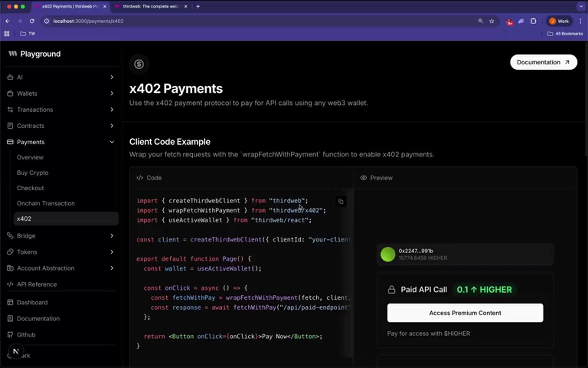
Task: Open the browser extensions puzzle icon
Action: point(533,21)
